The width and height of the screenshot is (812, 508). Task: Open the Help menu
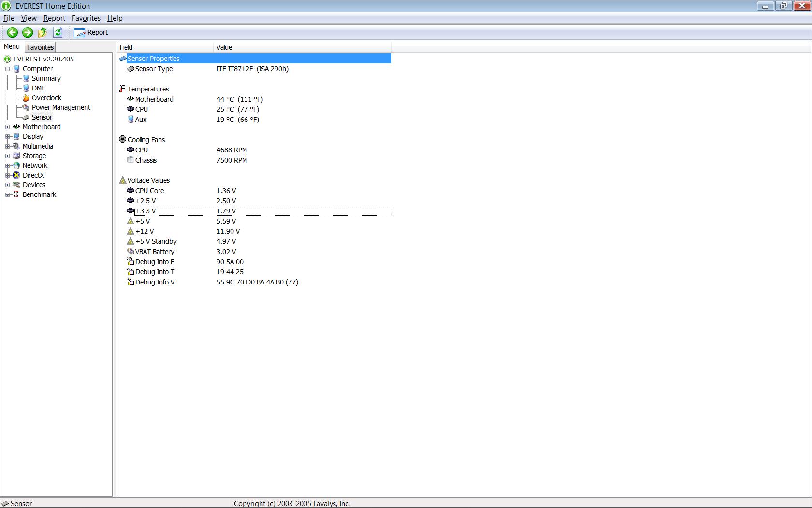115,18
